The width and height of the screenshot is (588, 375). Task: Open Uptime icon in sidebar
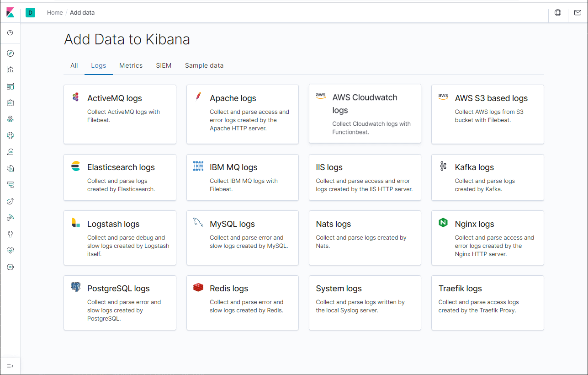coord(10,201)
